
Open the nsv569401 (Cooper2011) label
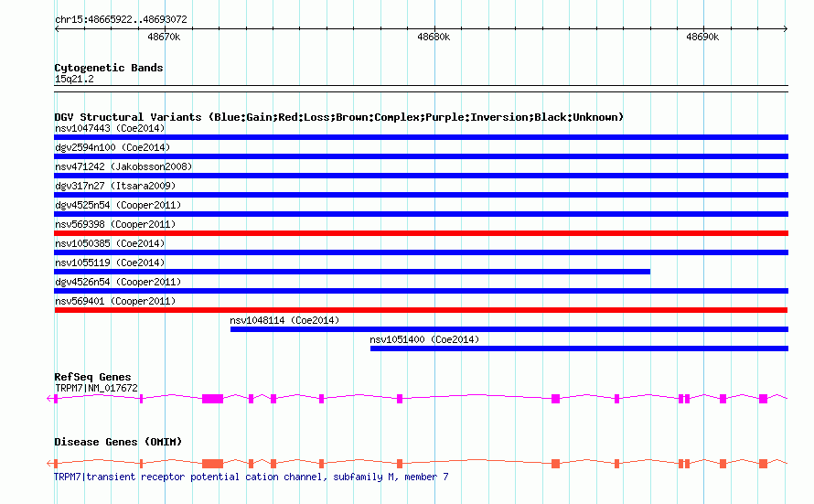point(115,301)
